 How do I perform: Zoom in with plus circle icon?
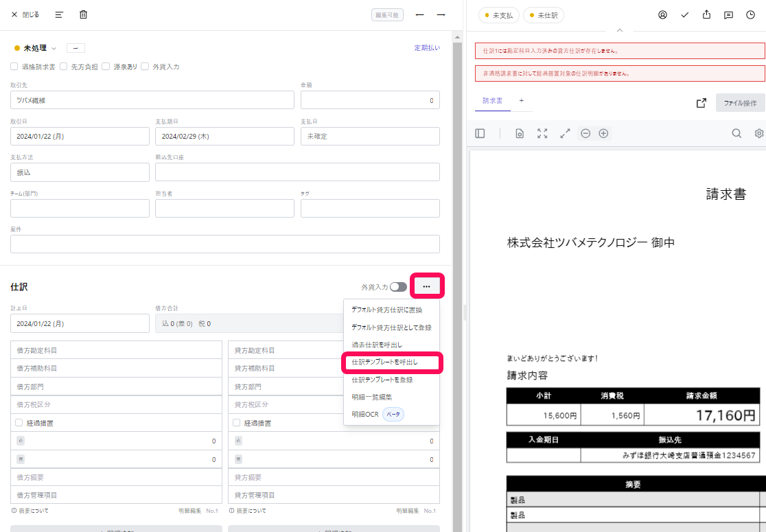click(x=603, y=133)
